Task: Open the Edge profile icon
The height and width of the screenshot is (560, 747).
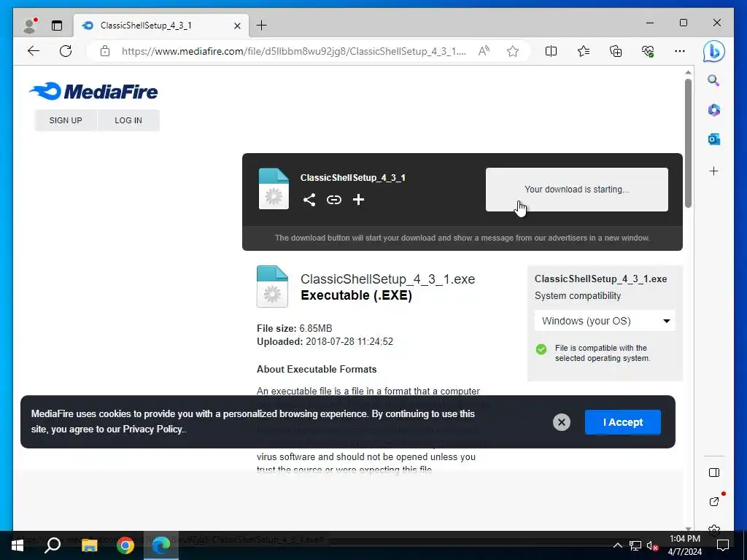Action: [x=31, y=26]
